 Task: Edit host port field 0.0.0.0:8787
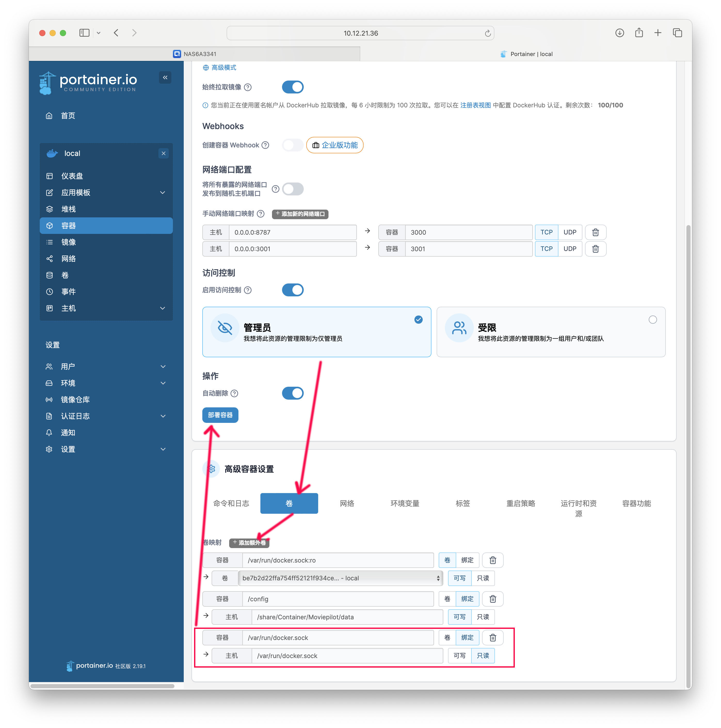point(293,233)
